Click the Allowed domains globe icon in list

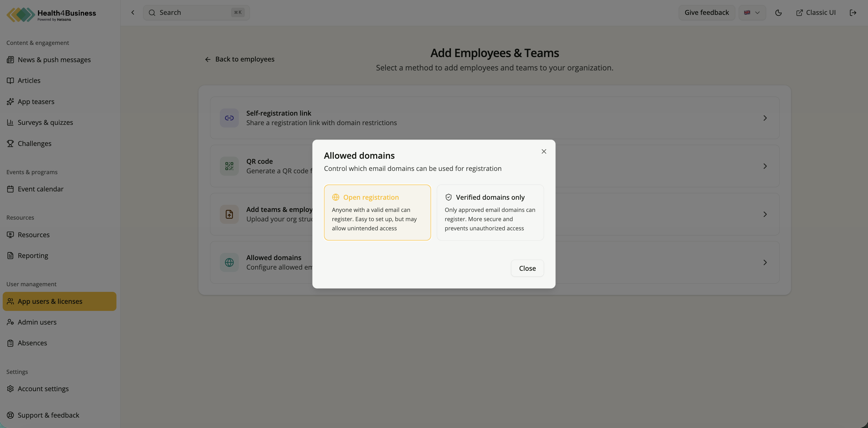(x=229, y=262)
